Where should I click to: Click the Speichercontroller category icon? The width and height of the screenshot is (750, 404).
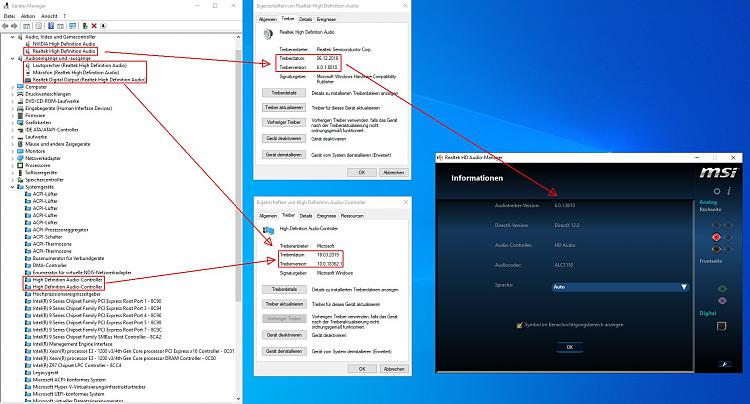[x=20, y=180]
